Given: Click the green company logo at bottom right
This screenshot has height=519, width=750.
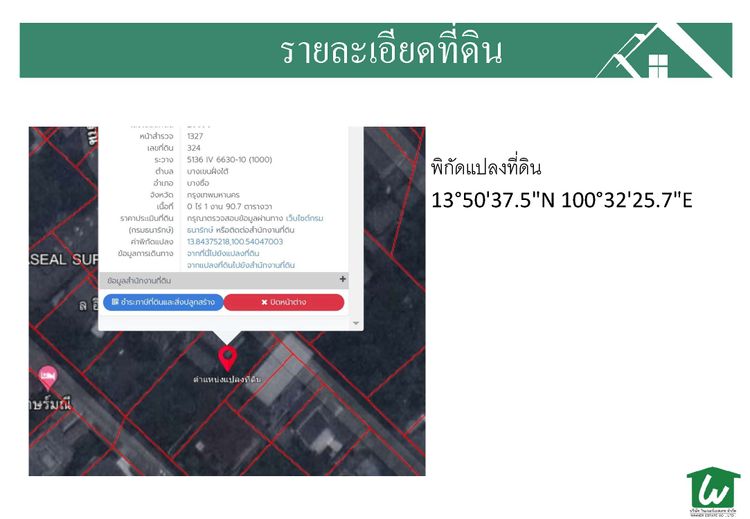Looking at the screenshot, I should click(713, 492).
